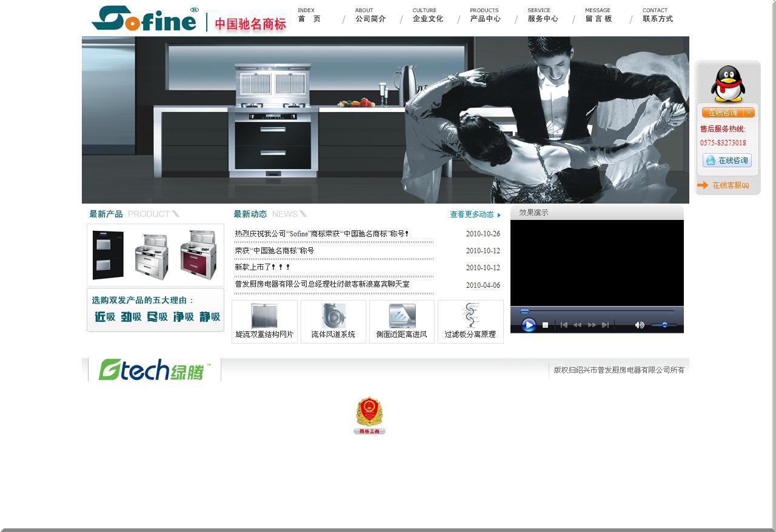This screenshot has width=776, height=532.
Task: Adjust the player volume slider
Action: pyautogui.click(x=664, y=325)
